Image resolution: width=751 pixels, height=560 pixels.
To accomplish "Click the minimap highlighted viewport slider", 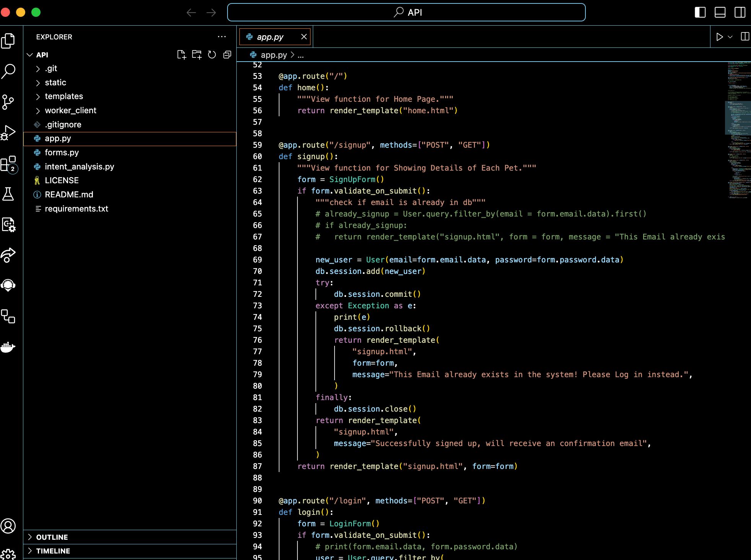I will [x=738, y=117].
